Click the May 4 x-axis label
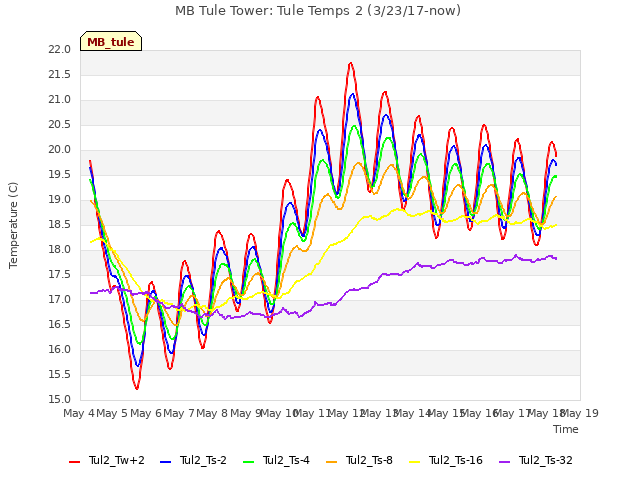This screenshot has height=480, width=640. (79, 413)
